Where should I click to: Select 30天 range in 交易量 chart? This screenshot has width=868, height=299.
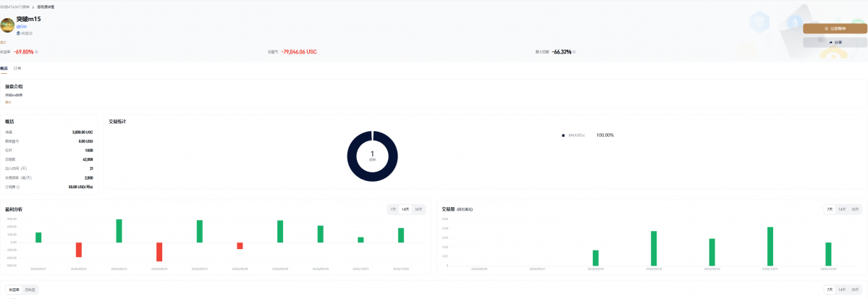[x=855, y=209]
